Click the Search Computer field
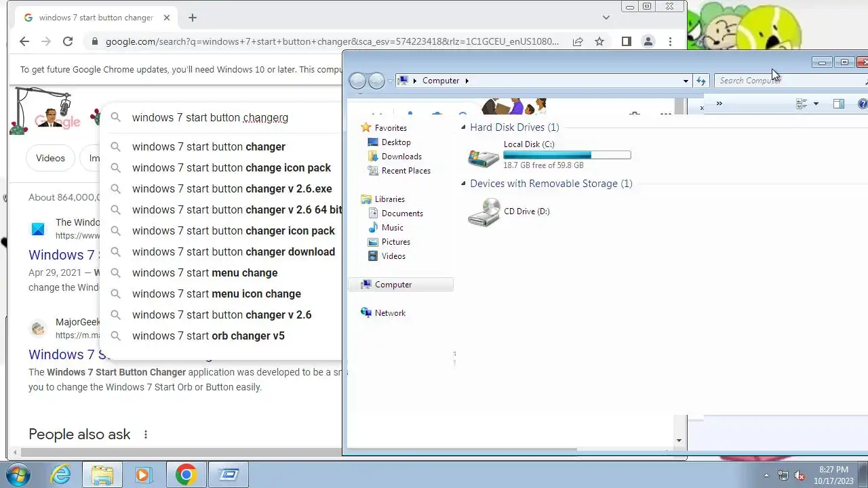 pos(790,81)
